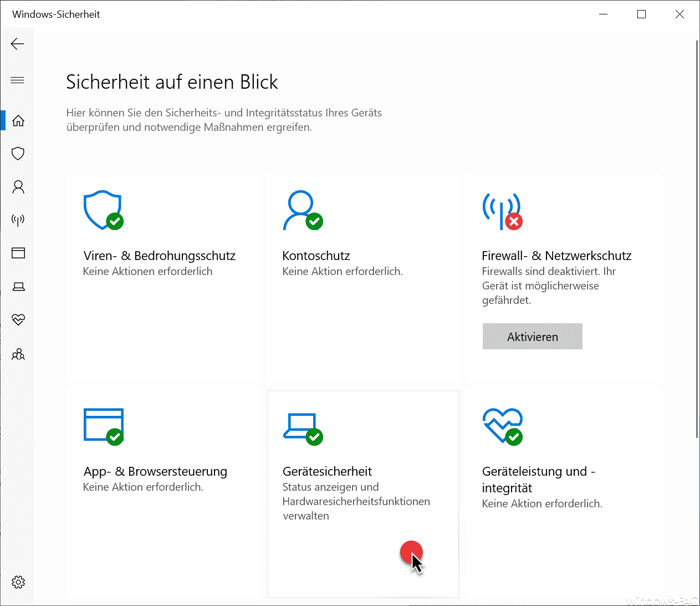The width and height of the screenshot is (700, 606).
Task: Open Firewall- & Netzwerkschutz heading
Action: (556, 256)
